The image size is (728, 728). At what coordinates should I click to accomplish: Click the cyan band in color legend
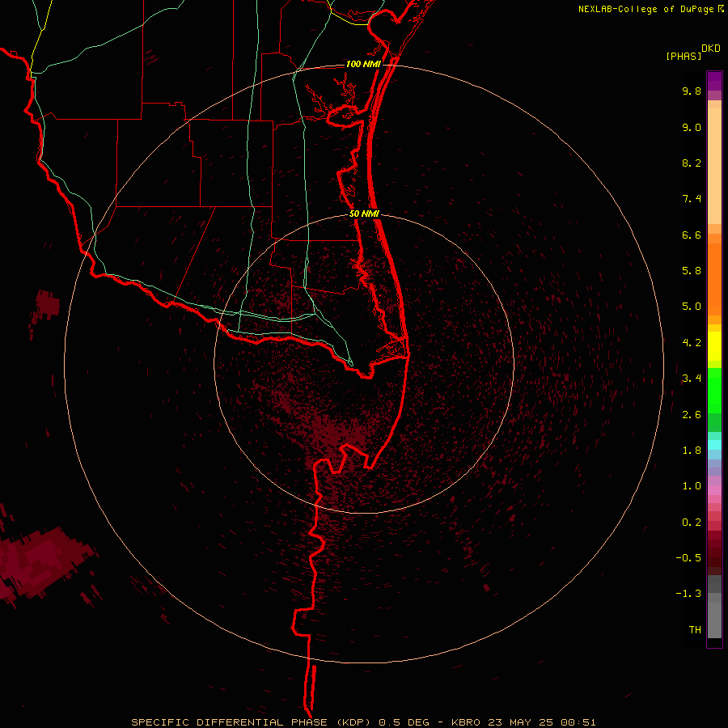tap(714, 445)
